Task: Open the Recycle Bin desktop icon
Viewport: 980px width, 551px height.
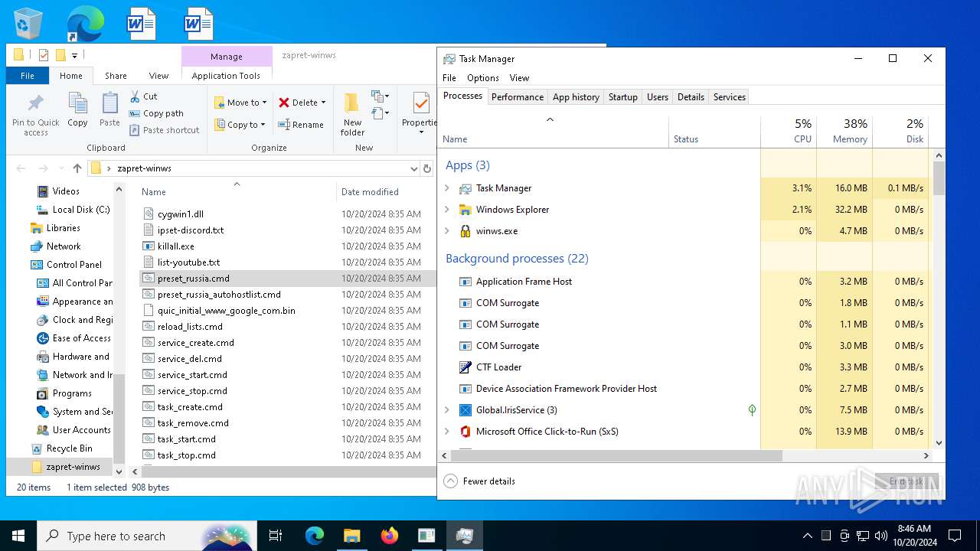Action: coord(28,24)
